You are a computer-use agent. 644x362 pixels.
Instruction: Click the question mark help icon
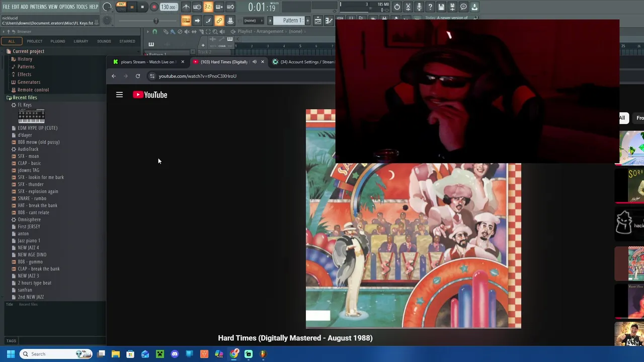point(430,7)
